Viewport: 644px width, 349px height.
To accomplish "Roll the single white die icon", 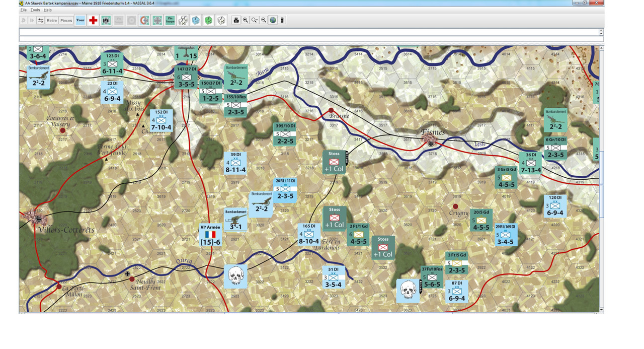I will pyautogui.click(x=221, y=20).
